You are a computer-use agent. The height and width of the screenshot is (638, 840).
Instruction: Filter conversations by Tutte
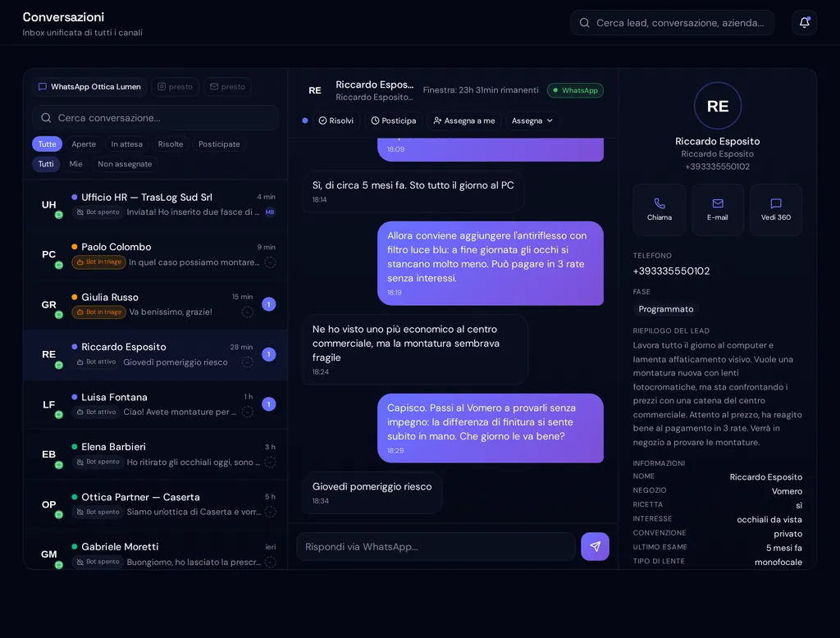47,144
